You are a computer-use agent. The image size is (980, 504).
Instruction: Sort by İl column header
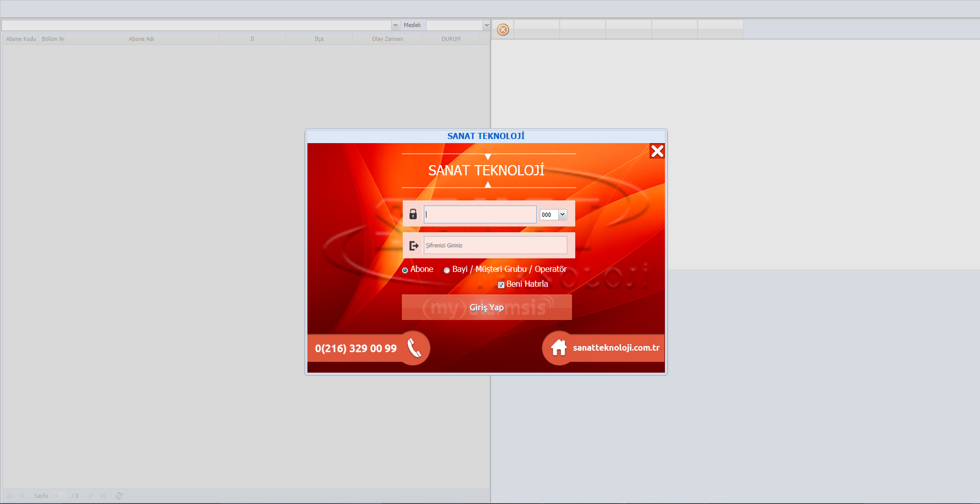[252, 39]
